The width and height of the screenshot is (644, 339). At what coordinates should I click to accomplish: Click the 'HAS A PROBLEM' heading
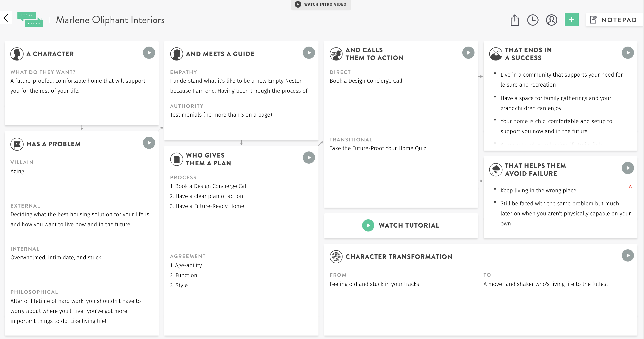tap(54, 144)
